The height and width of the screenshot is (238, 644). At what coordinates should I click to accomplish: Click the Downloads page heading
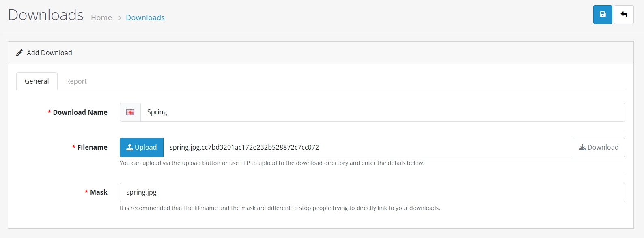pyautogui.click(x=46, y=15)
